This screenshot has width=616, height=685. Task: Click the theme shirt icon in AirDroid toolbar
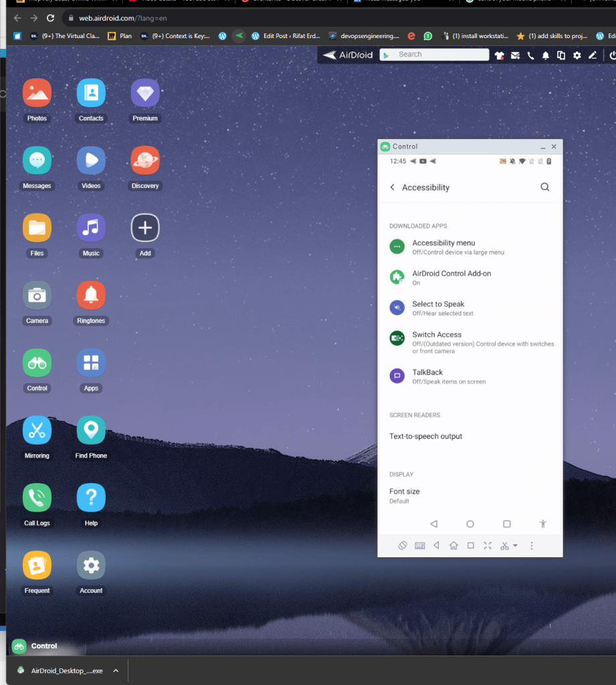pyautogui.click(x=500, y=55)
